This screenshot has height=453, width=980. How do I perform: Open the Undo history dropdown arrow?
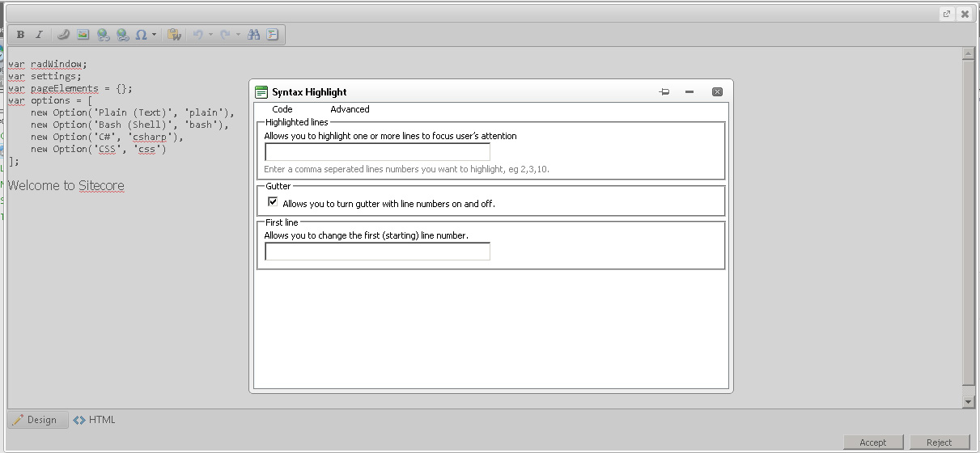click(210, 35)
